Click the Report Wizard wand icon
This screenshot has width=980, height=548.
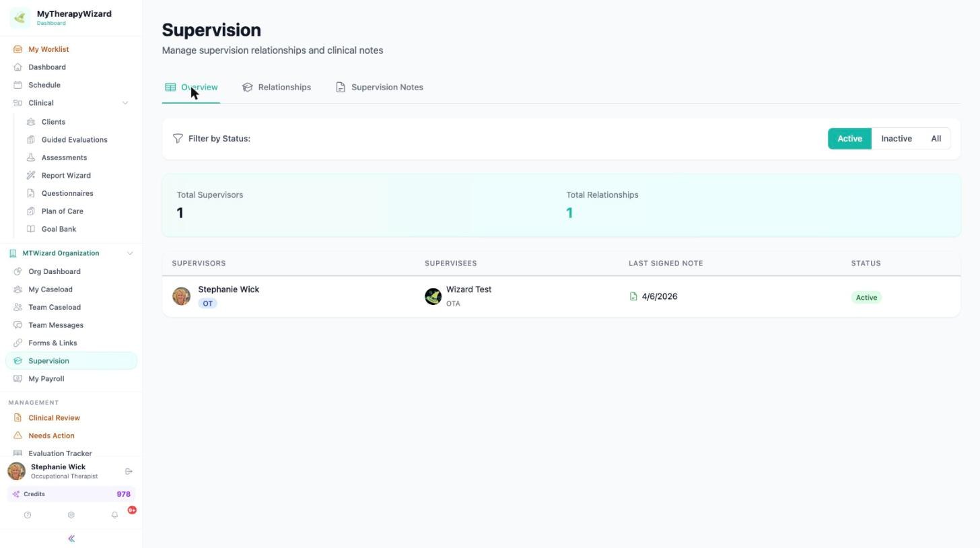point(31,176)
